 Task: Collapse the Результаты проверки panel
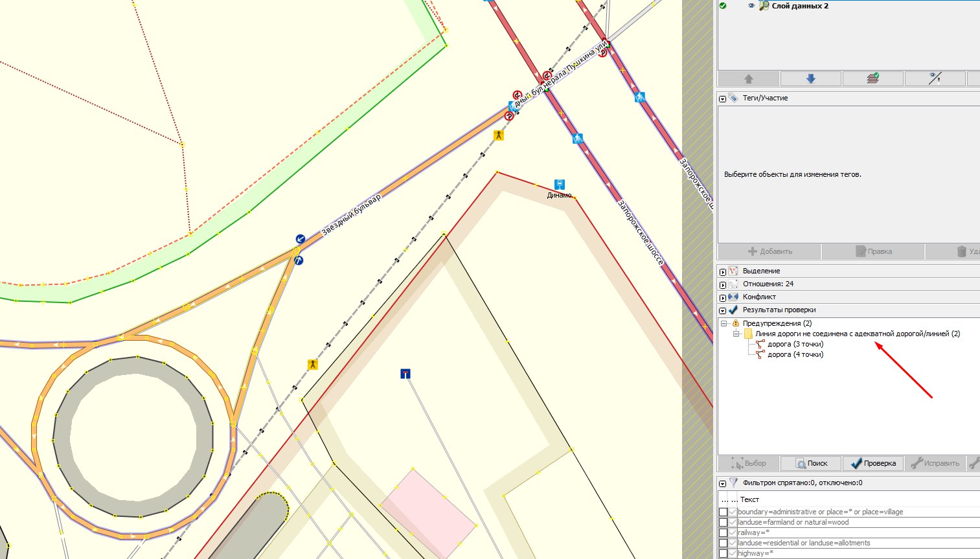coord(723,311)
